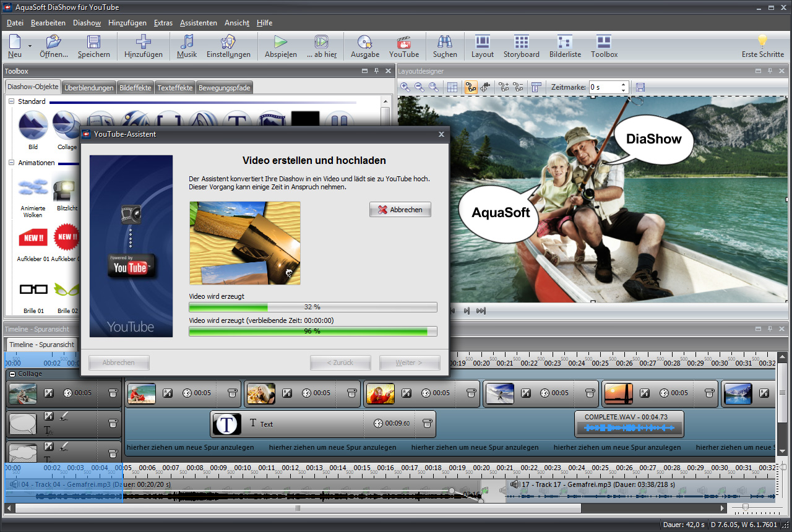Select the Text object in timeline
The height and width of the screenshot is (532, 792).
click(x=323, y=424)
